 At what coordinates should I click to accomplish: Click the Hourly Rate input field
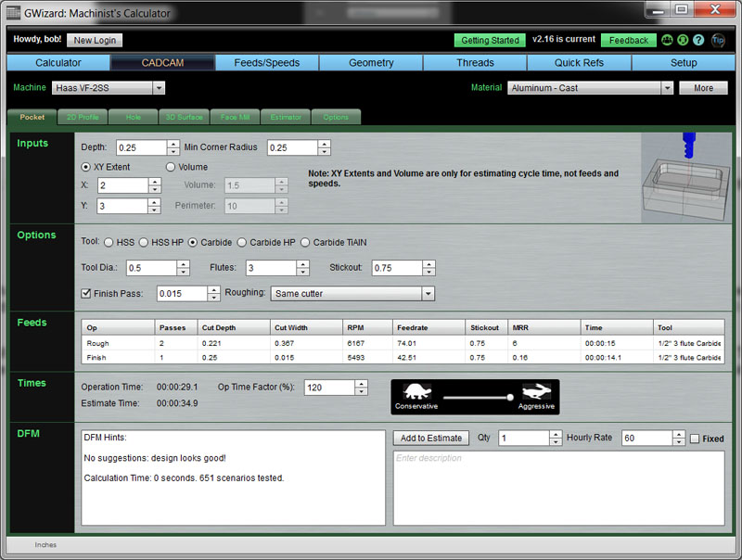646,438
